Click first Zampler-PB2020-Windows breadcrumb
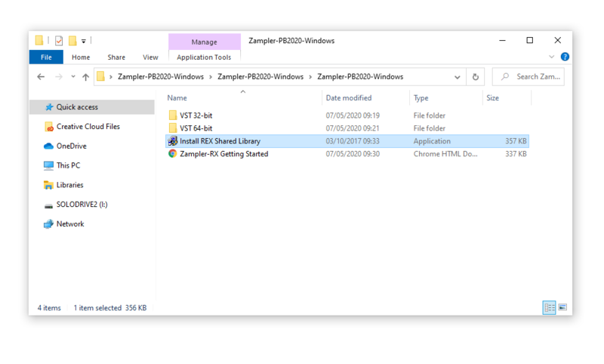Image resolution: width=604 pixels, height=364 pixels. click(x=161, y=77)
